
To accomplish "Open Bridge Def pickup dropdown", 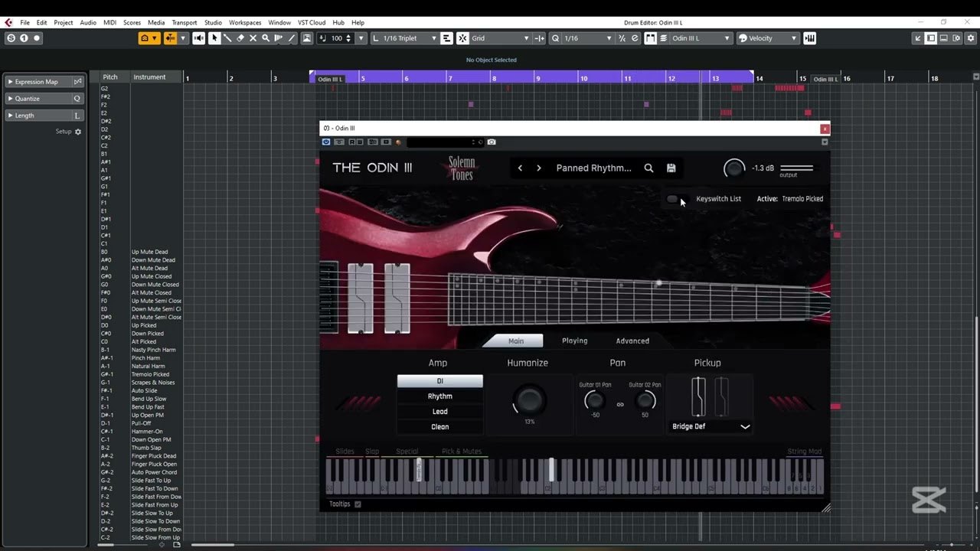I will (710, 426).
